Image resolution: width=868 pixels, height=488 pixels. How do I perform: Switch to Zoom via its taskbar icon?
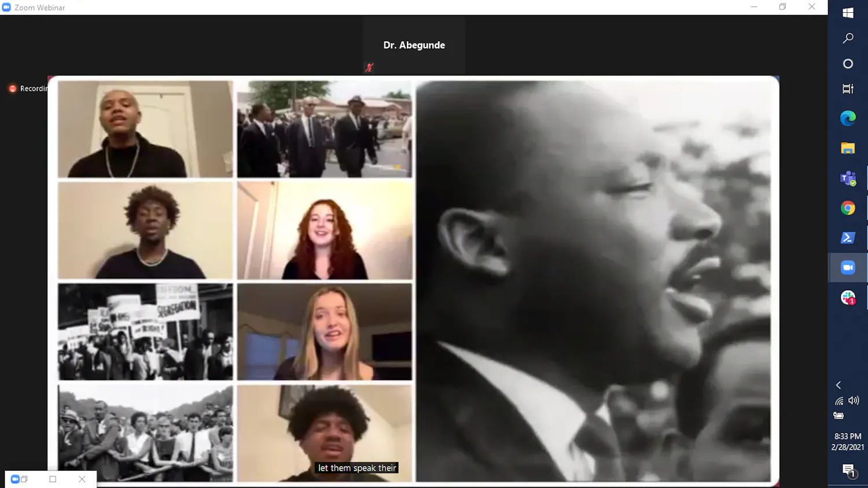click(848, 268)
